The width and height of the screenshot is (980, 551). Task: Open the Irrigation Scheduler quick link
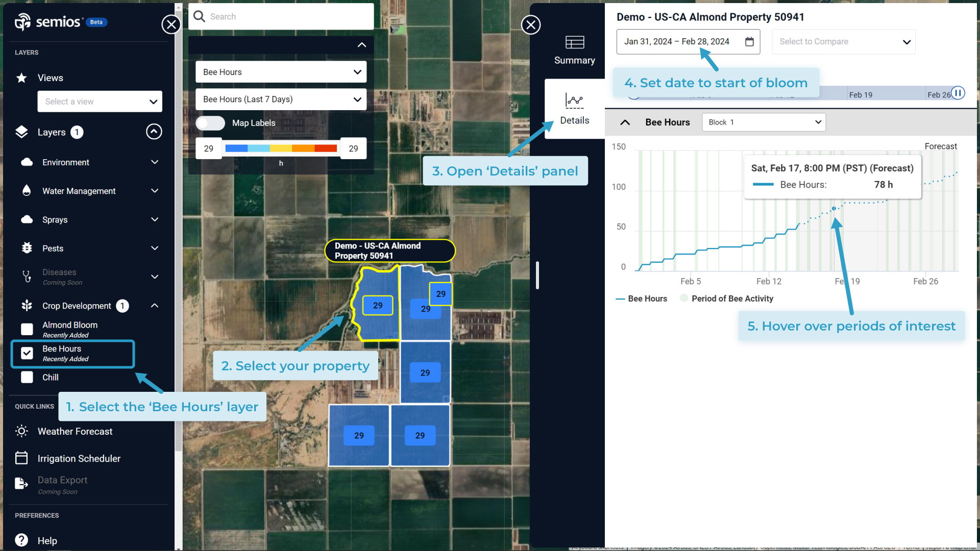(x=79, y=459)
